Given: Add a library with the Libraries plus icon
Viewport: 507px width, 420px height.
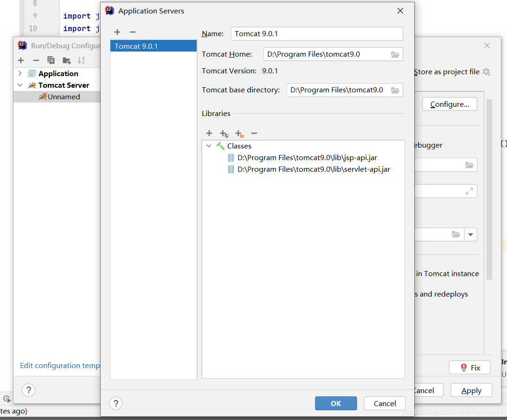Looking at the screenshot, I should pyautogui.click(x=209, y=133).
